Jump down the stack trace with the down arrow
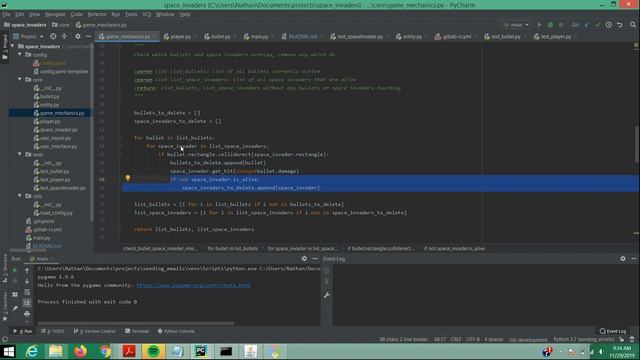The image size is (640, 360). tap(27, 281)
